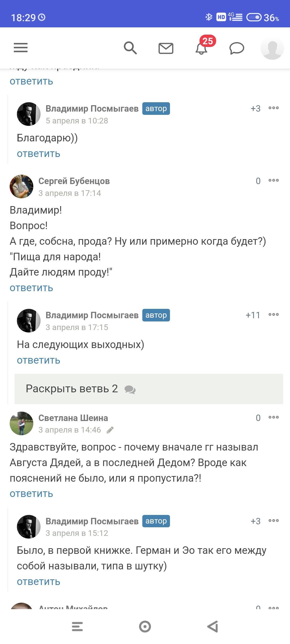290x644 pixels.
Task: Open options dots on Сергей Бубенцов's comment
Action: click(274, 181)
